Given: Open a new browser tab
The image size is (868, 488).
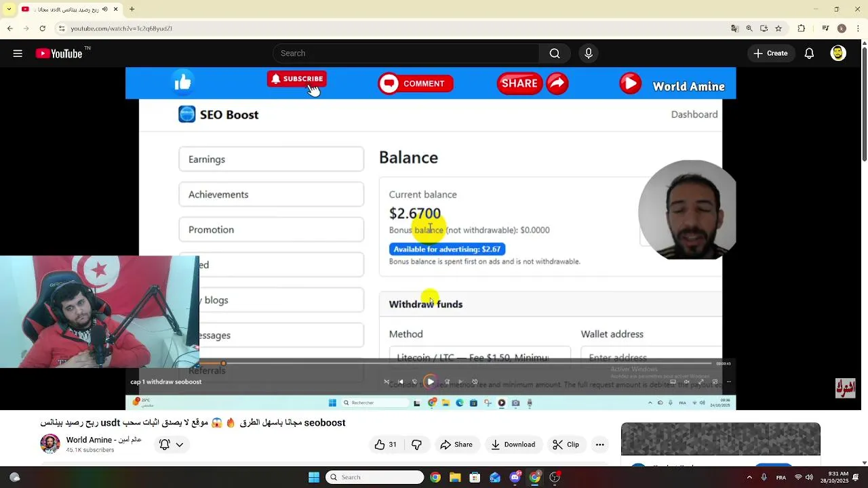Looking at the screenshot, I should (x=132, y=9).
